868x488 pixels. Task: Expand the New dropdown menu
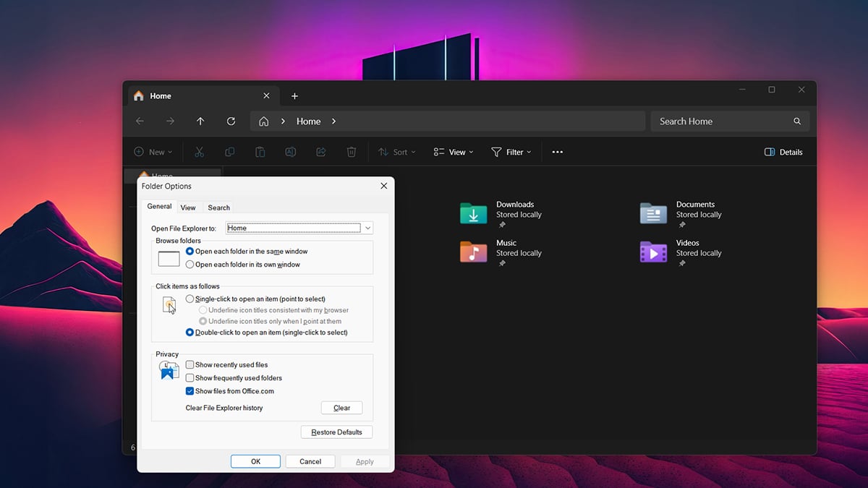(153, 152)
